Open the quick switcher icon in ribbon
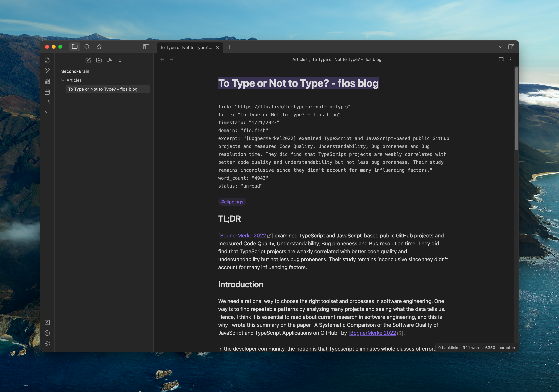 pos(47,60)
